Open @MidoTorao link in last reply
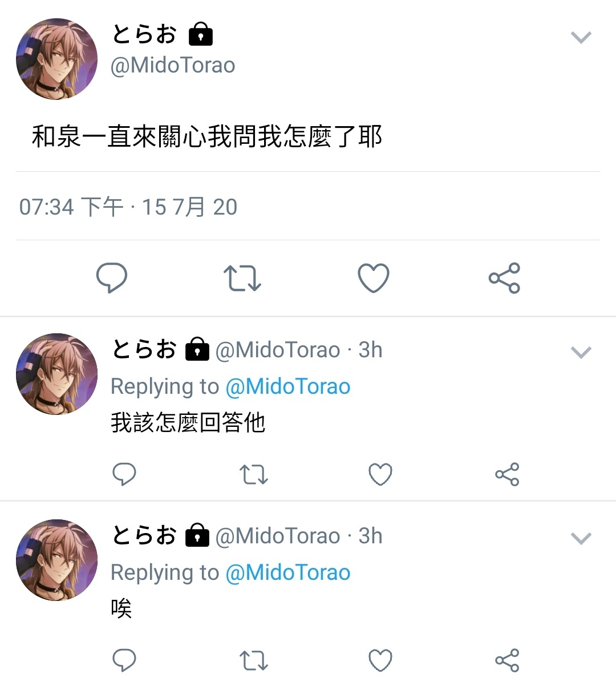This screenshot has width=616, height=686. 288,572
